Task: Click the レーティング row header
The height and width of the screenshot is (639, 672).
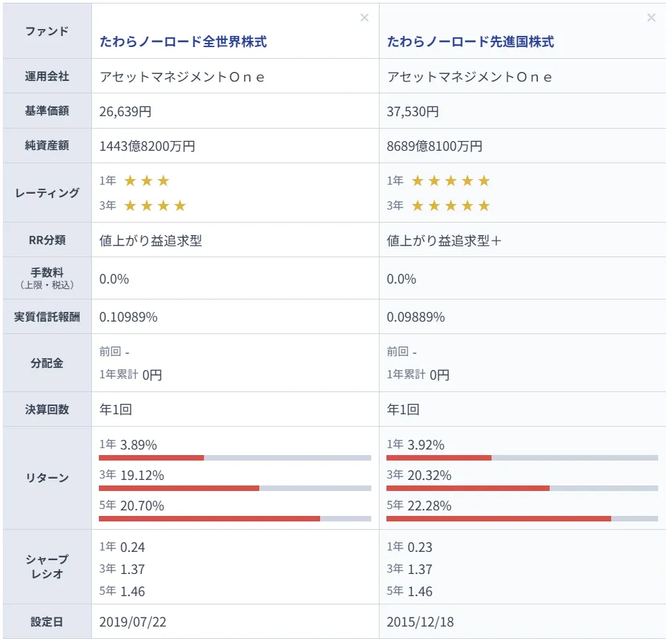Action: (x=47, y=193)
